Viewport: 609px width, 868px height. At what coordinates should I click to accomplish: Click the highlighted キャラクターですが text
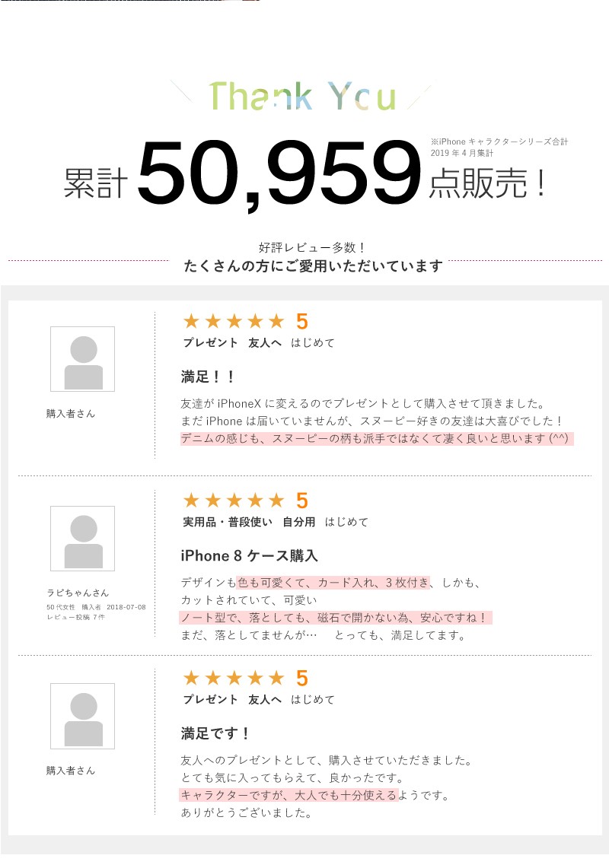(x=289, y=796)
